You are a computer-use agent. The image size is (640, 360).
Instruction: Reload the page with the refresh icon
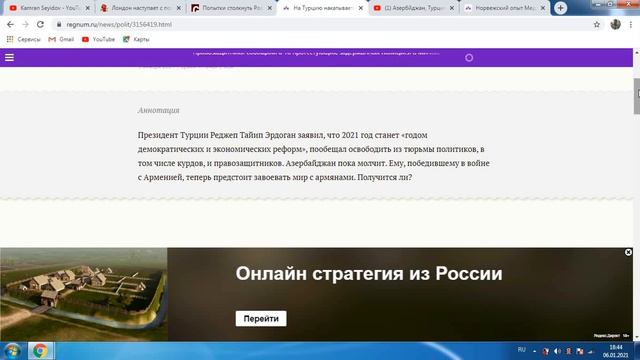coord(40,24)
